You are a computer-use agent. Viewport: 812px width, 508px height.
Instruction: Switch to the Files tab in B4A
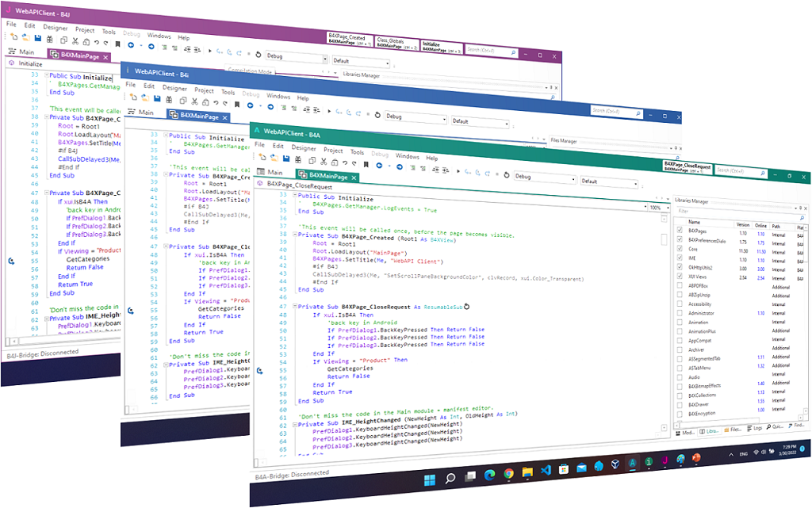[733, 430]
